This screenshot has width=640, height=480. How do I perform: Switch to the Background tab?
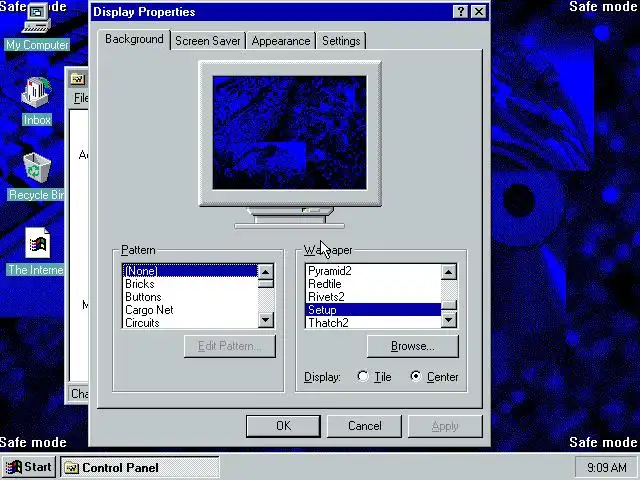[134, 39]
